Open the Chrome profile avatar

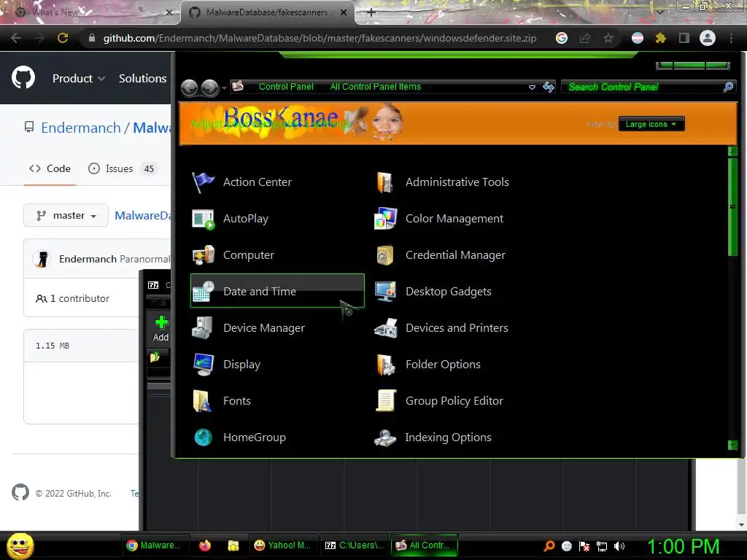708,38
